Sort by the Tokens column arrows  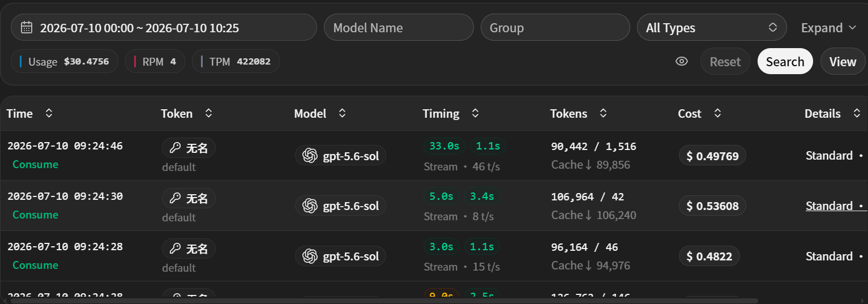[x=603, y=113]
